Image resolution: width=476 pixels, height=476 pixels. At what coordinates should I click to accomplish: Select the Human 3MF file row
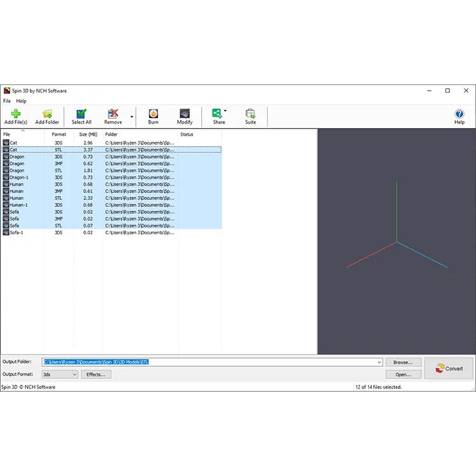pos(112,191)
